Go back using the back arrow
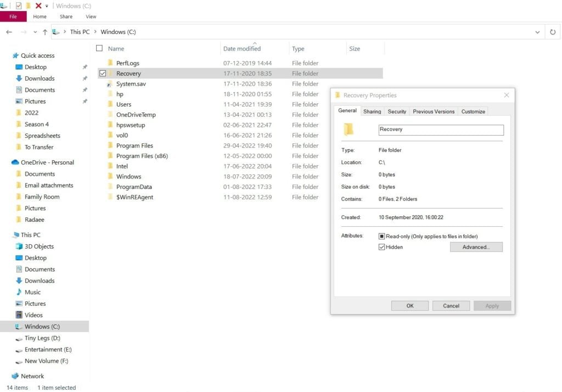The height and width of the screenshot is (392, 562). [9, 31]
